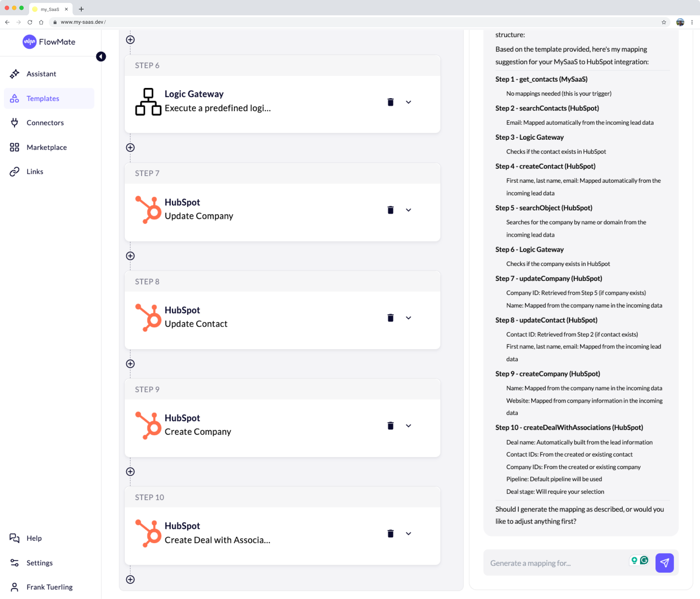Image resolution: width=700 pixels, height=599 pixels.
Task: Expand the Update Company step details
Action: coord(408,210)
